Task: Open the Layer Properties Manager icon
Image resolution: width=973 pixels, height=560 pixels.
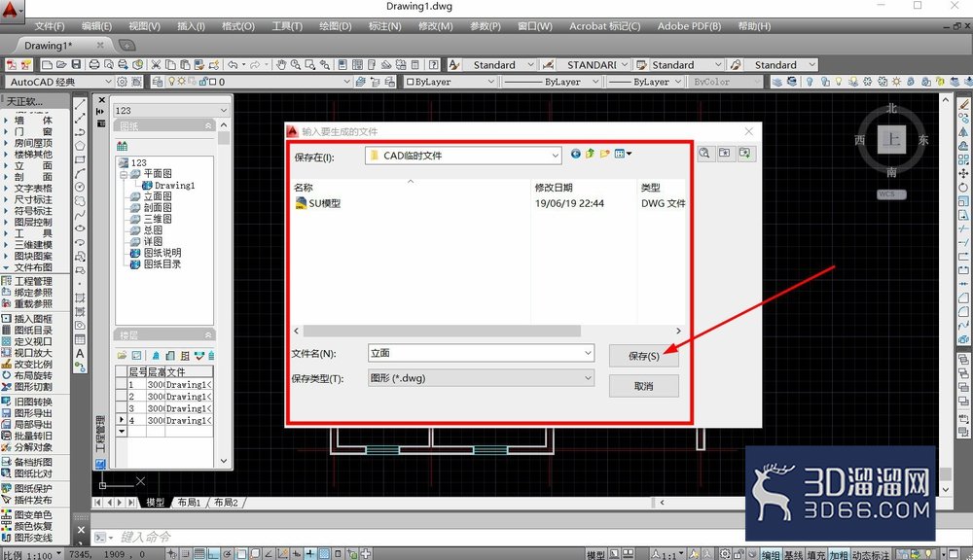Action: tap(158, 82)
